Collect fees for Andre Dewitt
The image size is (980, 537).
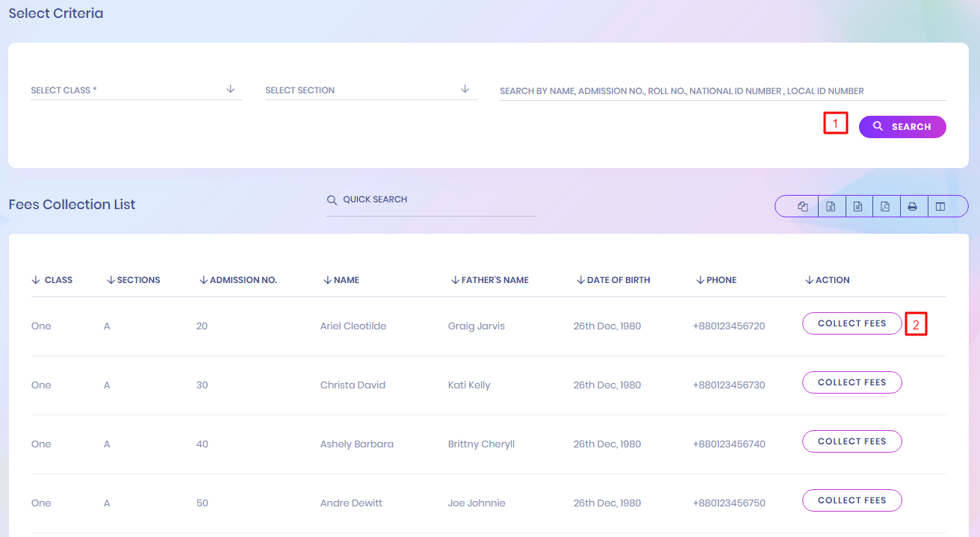coord(852,500)
